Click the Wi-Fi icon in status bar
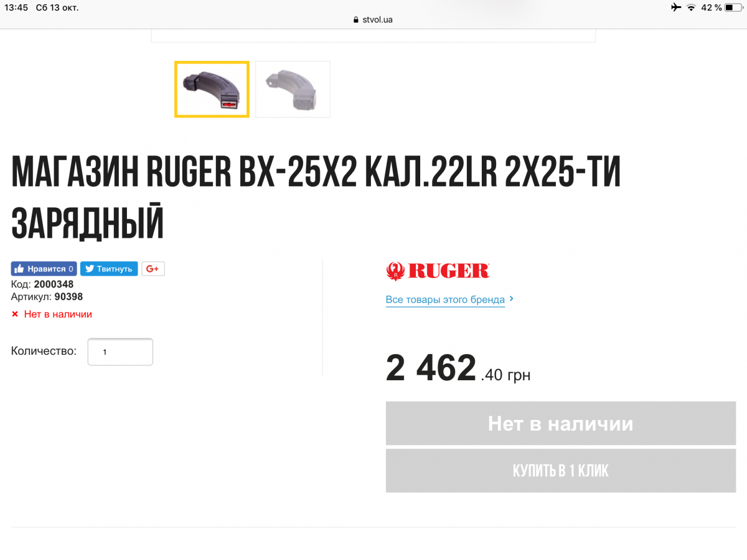 click(691, 7)
